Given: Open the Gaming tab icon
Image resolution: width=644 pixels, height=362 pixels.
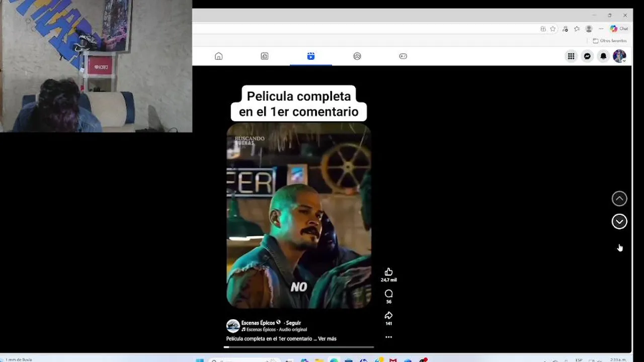Looking at the screenshot, I should point(403,56).
